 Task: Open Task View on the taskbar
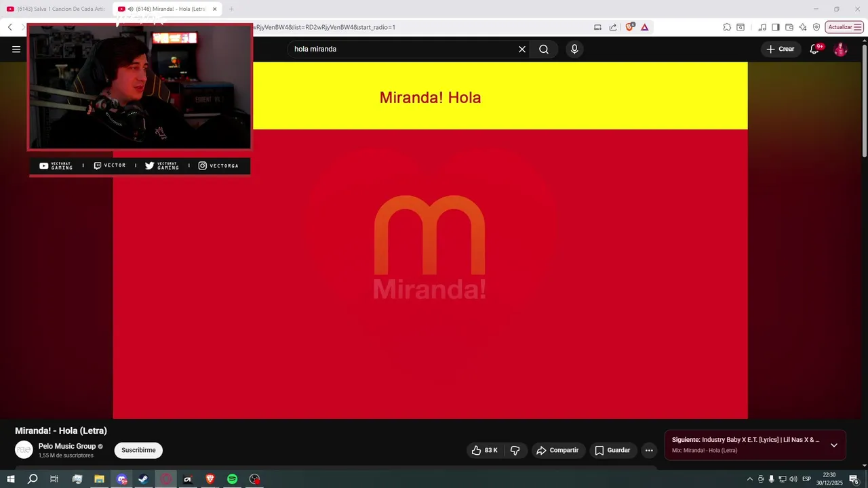click(x=54, y=479)
